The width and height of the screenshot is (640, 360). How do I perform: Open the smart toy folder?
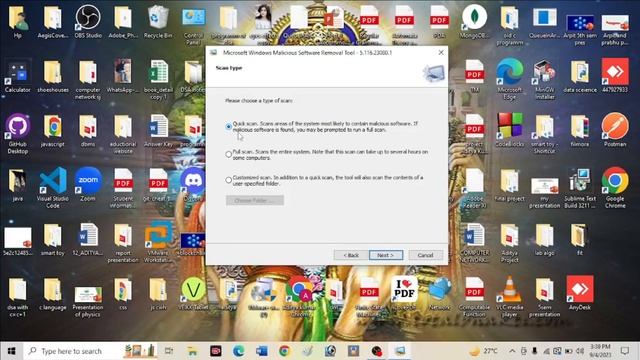pos(53,238)
